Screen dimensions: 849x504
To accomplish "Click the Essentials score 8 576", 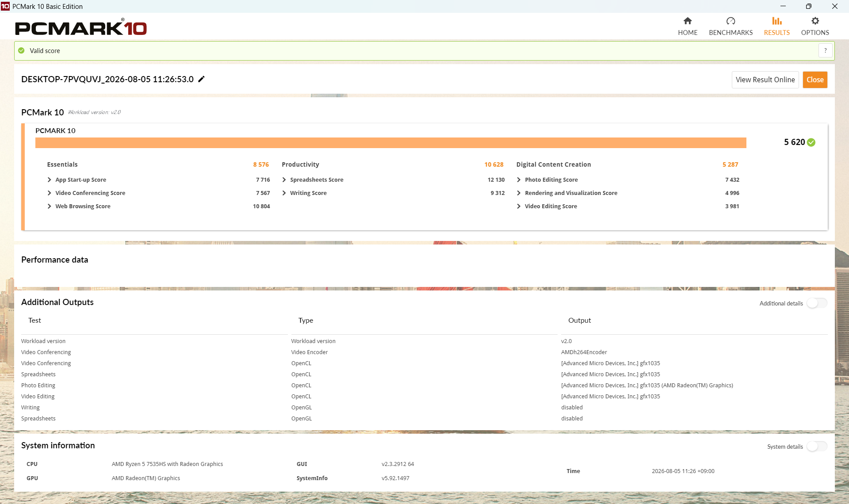I will point(261,164).
